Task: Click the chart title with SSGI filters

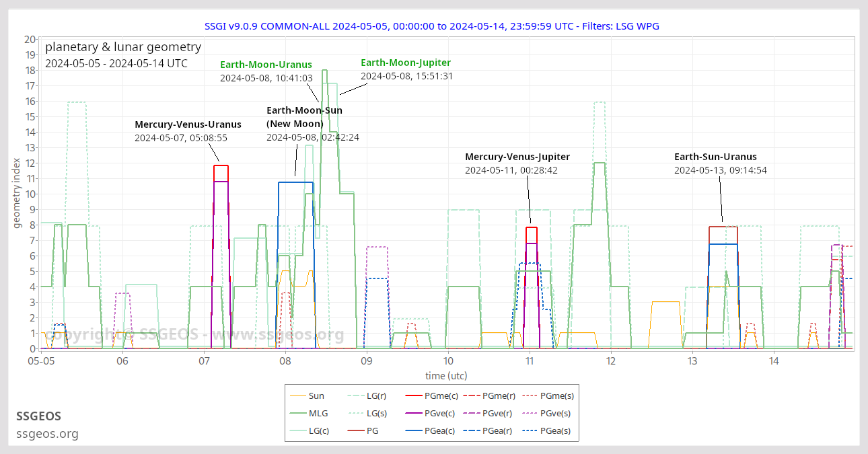Action: point(432,26)
